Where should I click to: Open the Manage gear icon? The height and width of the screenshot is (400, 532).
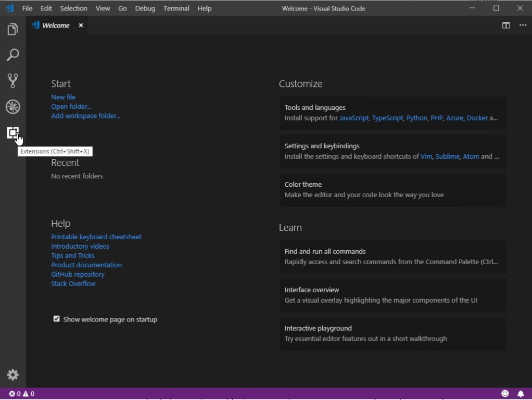point(12,375)
